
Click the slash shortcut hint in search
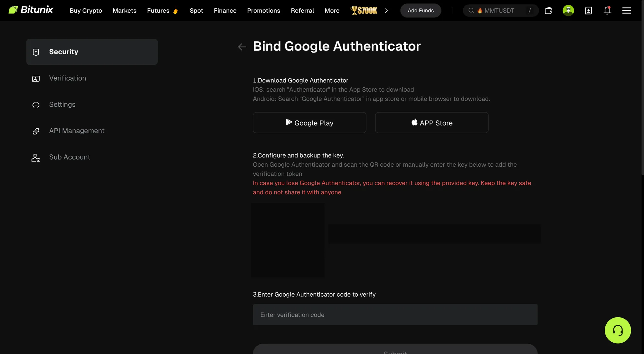point(530,11)
